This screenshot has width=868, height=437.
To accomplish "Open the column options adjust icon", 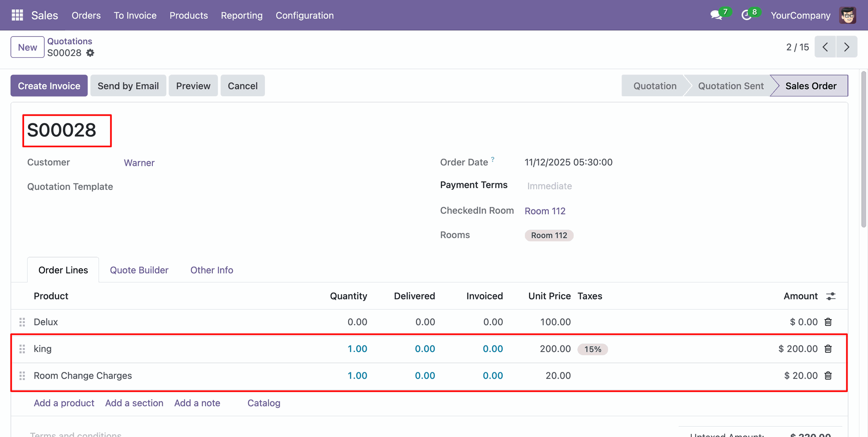I will [x=831, y=296].
